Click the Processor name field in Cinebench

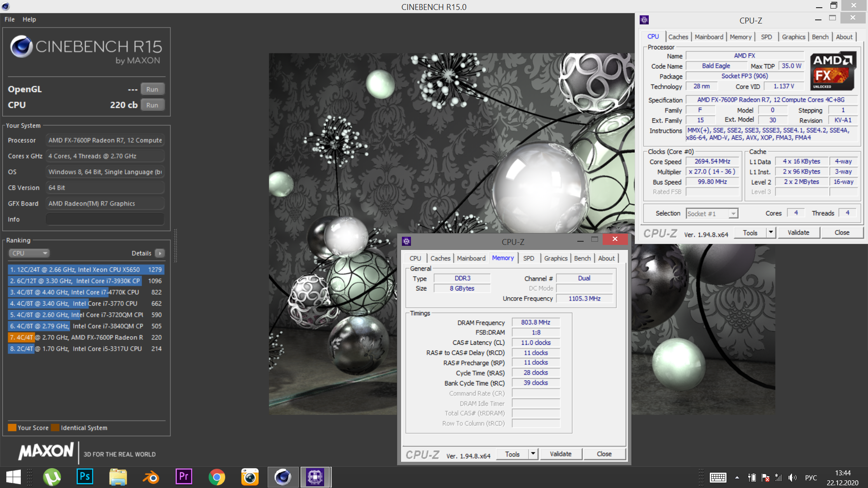click(x=105, y=140)
